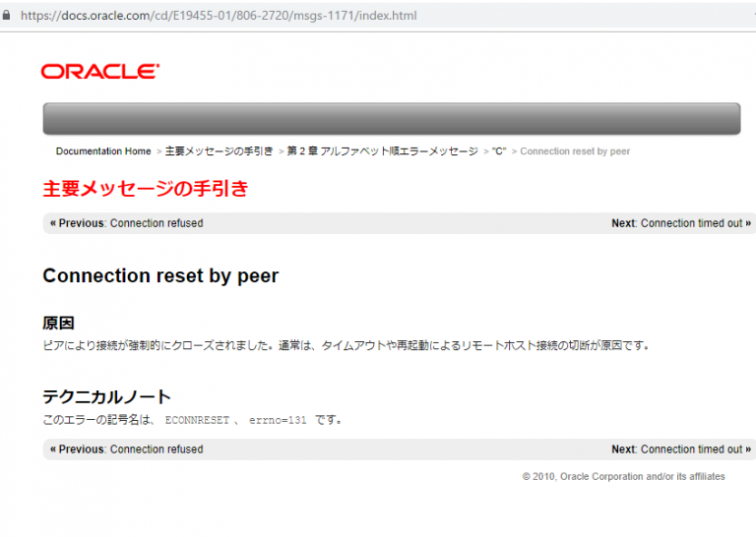Go to top Previous: Connection refused link

(126, 223)
